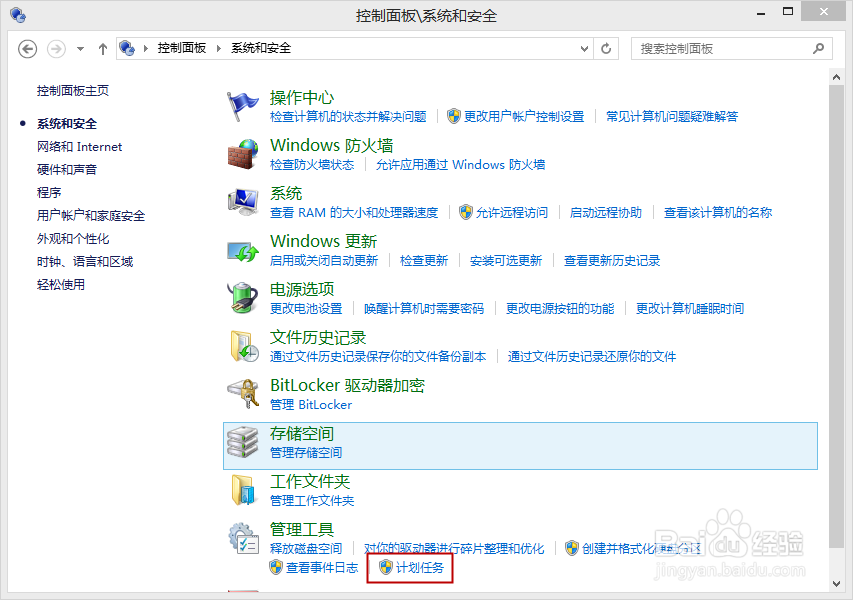
Task: Click 控制面板 in the address breadcrumb
Action: point(182,48)
